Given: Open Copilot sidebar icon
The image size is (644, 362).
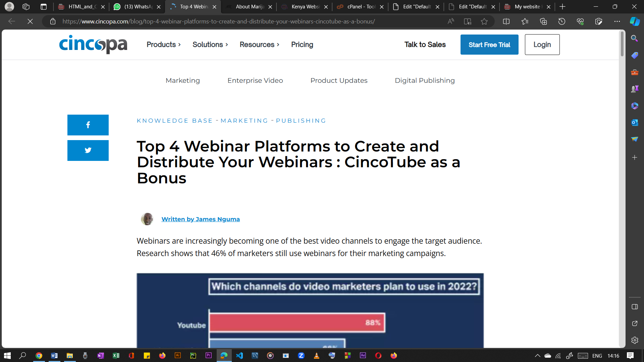Looking at the screenshot, I should tap(635, 21).
